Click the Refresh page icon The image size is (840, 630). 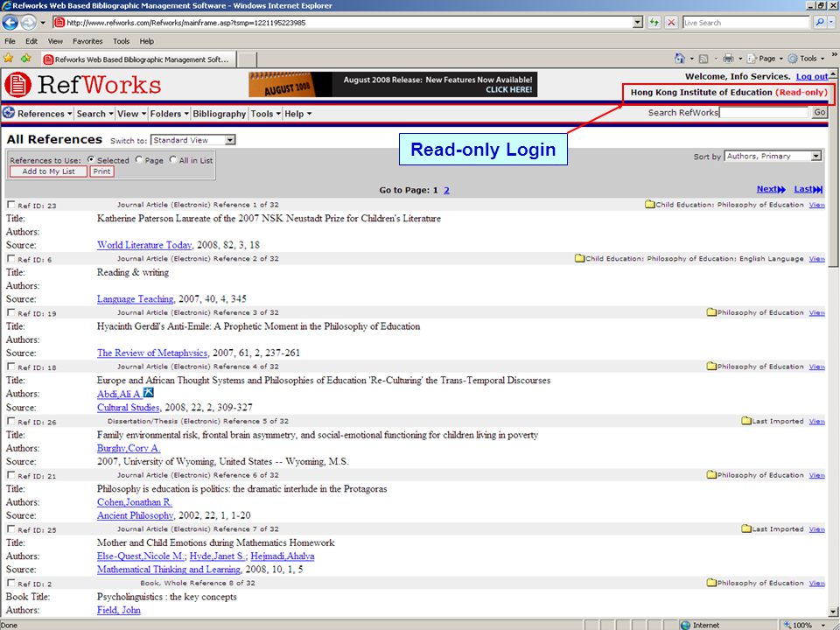(x=654, y=23)
